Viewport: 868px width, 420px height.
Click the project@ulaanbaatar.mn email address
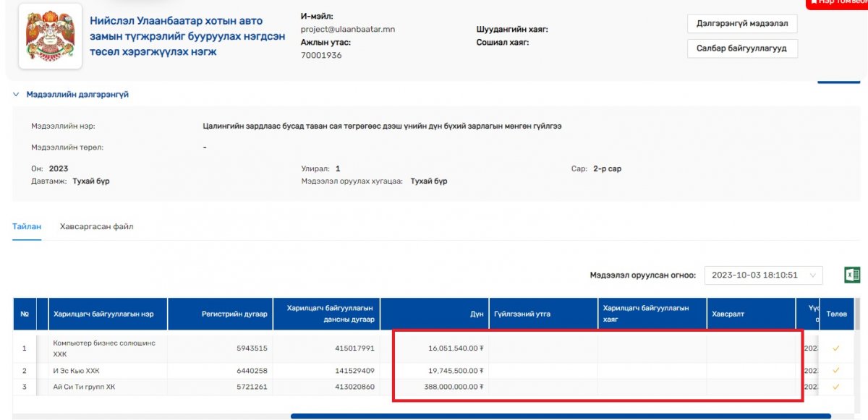click(347, 29)
